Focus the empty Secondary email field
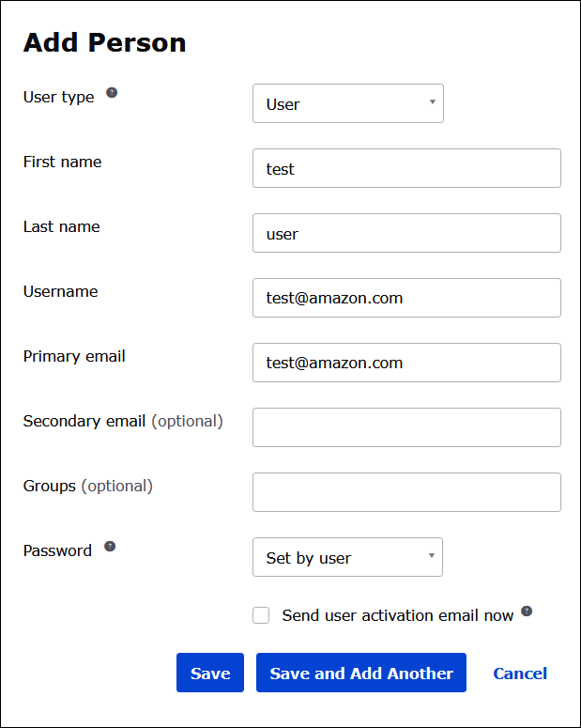Image resolution: width=581 pixels, height=728 pixels. (406, 427)
